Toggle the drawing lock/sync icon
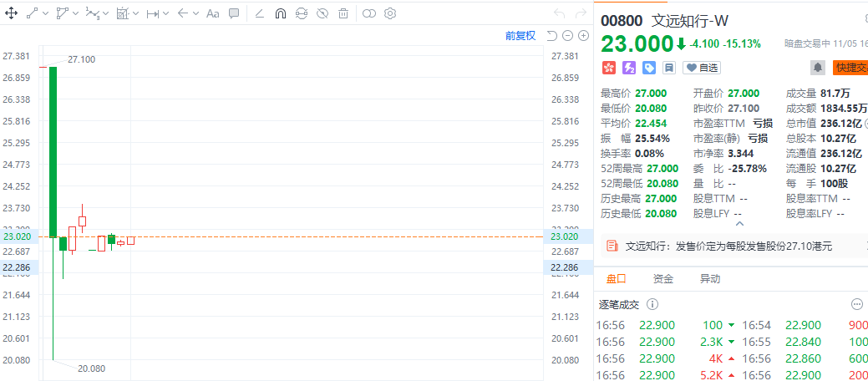 [x=301, y=14]
